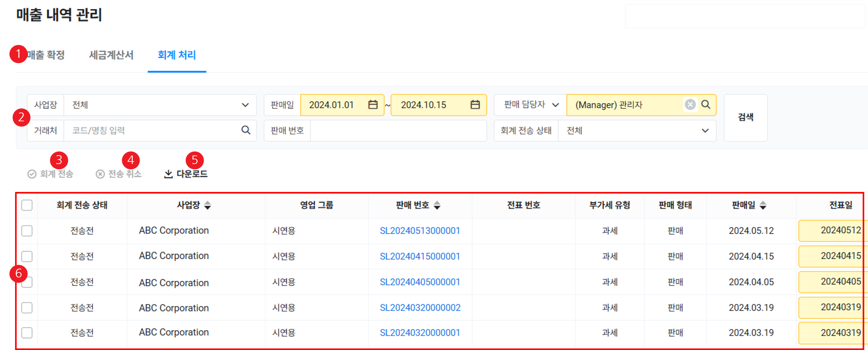The height and width of the screenshot is (350, 868).
Task: Open start date calendar picker icon
Action: point(373,105)
